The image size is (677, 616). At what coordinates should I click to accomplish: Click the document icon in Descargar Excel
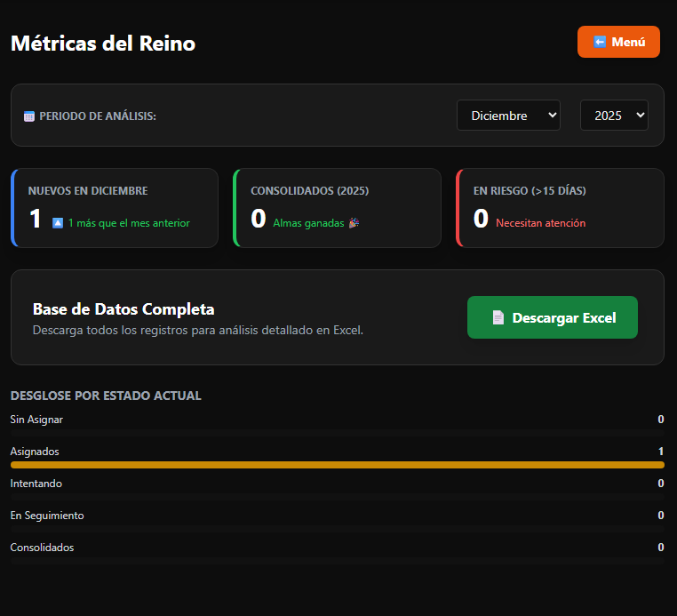tap(498, 317)
